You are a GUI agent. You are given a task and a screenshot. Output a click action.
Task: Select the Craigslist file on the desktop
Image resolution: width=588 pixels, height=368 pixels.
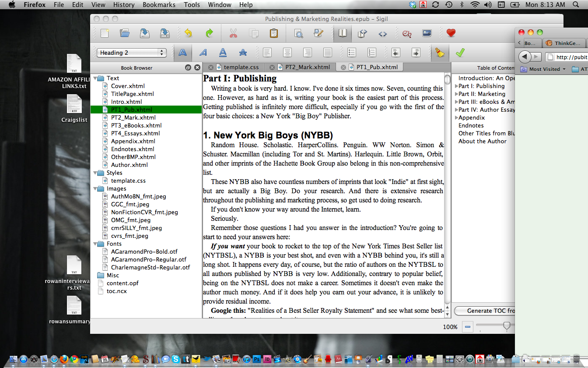click(74, 108)
